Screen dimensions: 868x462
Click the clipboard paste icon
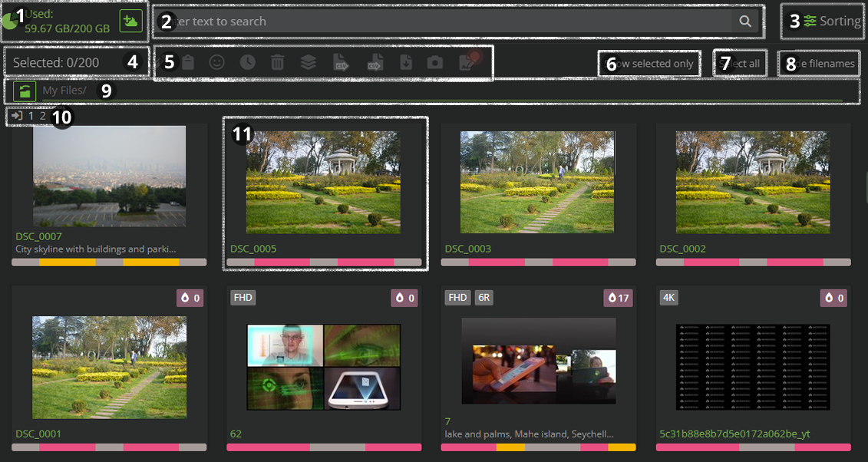tap(187, 63)
